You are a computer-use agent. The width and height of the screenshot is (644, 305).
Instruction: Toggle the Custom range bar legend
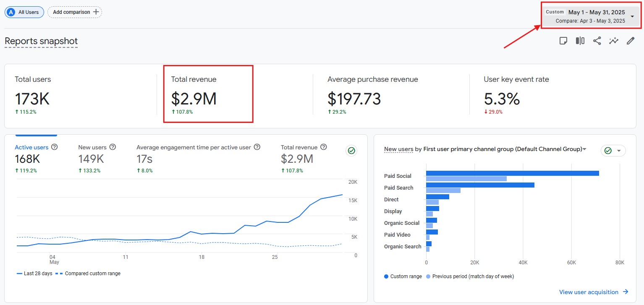(403, 276)
